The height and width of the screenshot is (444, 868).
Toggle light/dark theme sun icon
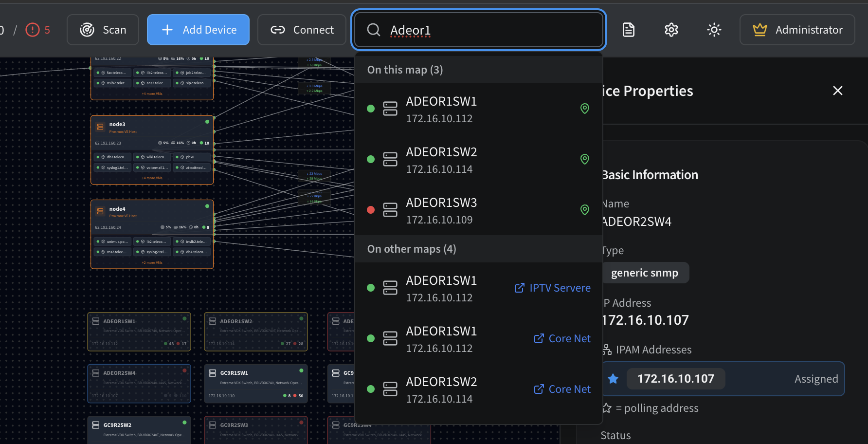(x=714, y=30)
